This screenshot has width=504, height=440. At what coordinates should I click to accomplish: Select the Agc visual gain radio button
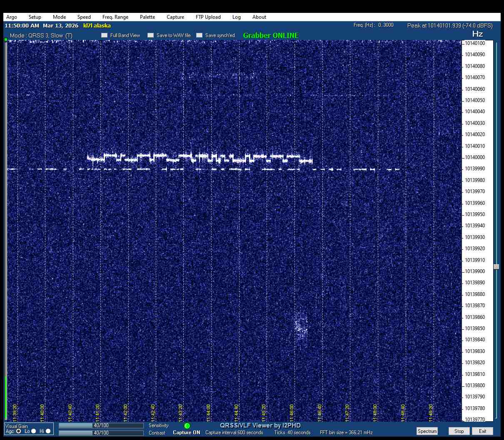[x=19, y=431]
